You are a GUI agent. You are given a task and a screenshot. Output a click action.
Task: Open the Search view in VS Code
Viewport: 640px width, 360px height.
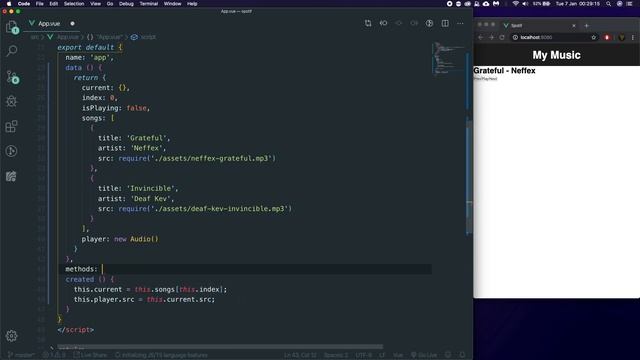tap(12, 51)
